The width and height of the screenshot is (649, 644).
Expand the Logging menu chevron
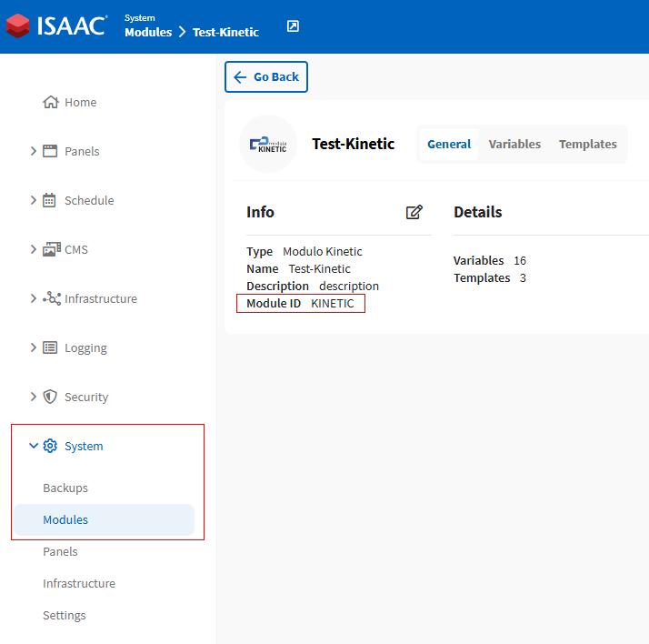[x=34, y=347]
